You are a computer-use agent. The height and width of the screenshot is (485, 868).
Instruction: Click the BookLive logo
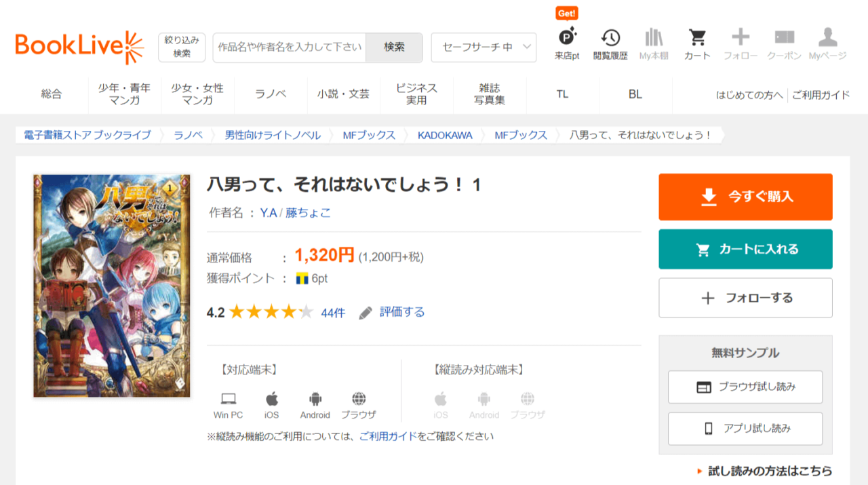(79, 47)
